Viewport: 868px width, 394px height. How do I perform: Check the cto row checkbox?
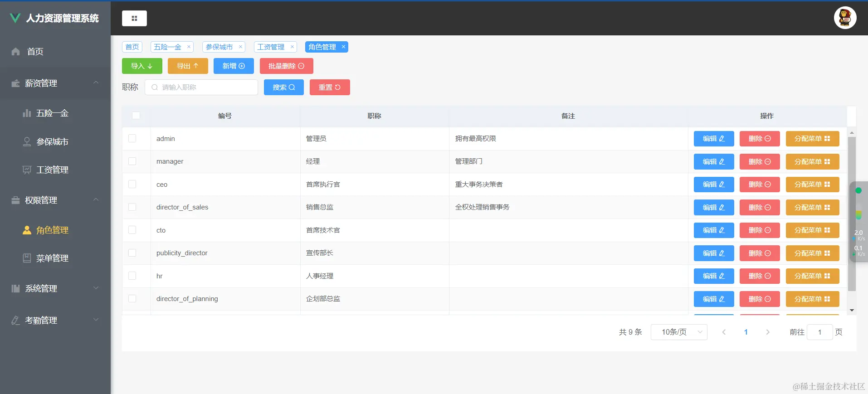pyautogui.click(x=132, y=230)
